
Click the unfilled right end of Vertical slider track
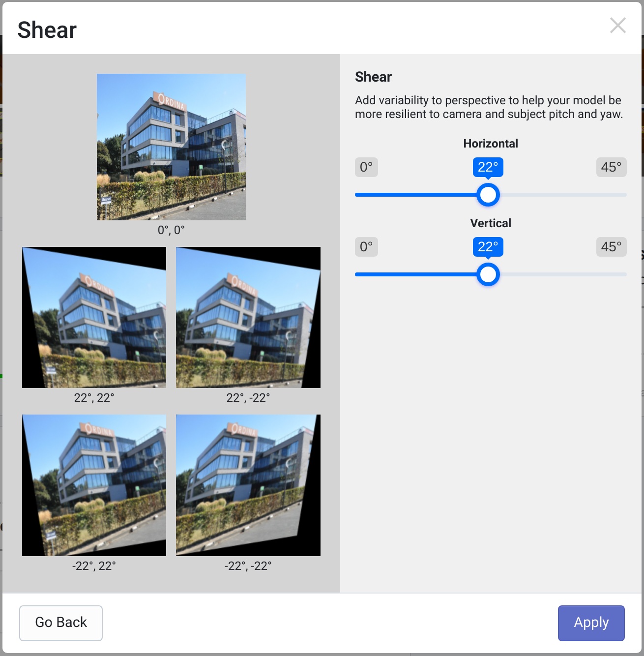[x=563, y=274]
